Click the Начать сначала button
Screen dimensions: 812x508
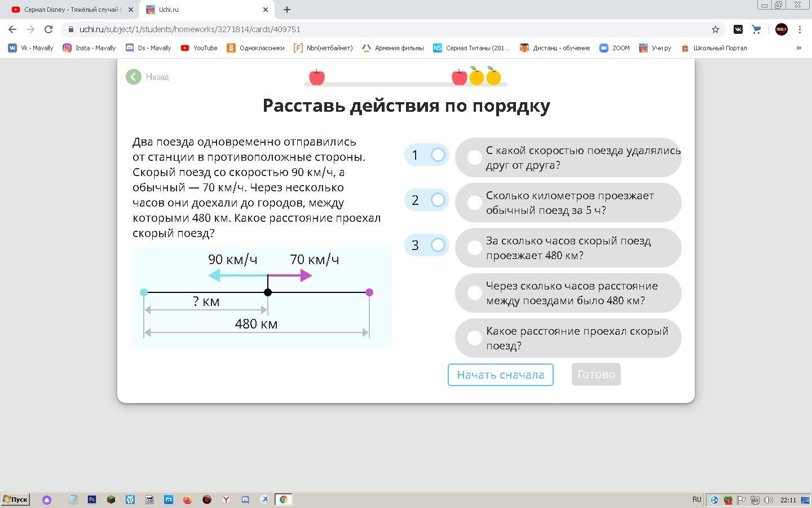pos(501,375)
